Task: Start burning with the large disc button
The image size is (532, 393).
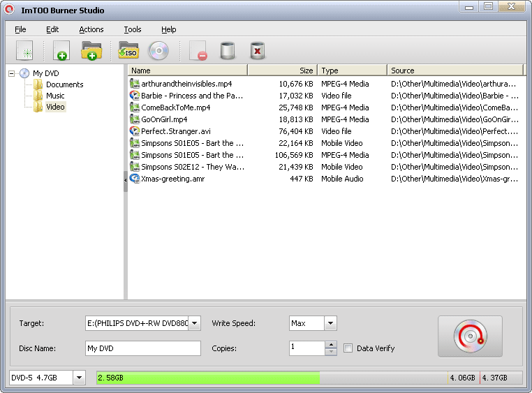Action: point(470,336)
